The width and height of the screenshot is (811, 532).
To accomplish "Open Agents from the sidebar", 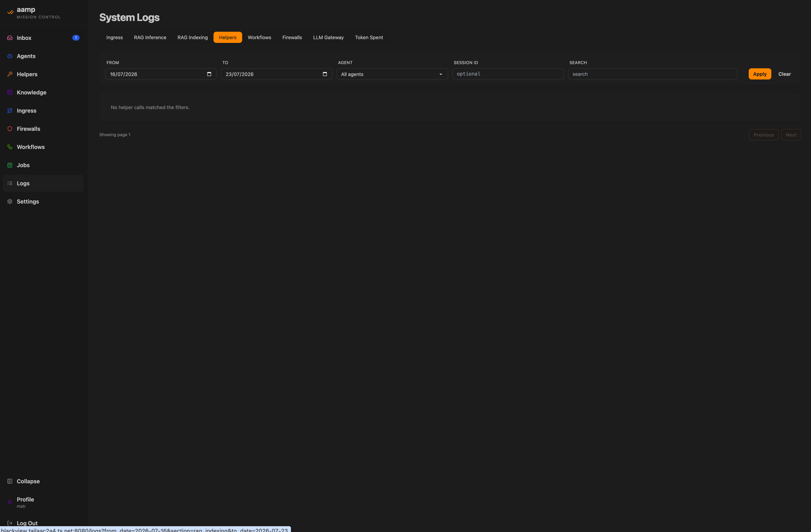I will [x=43, y=56].
